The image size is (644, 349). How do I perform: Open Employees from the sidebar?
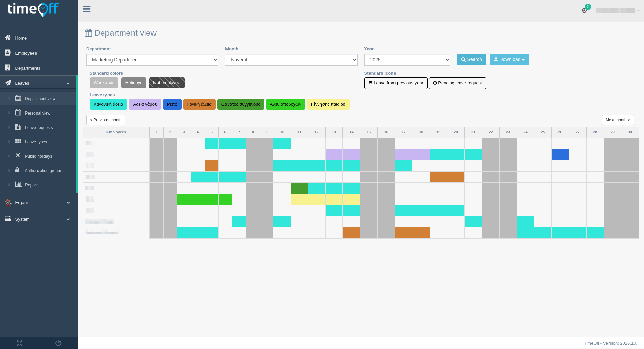pos(26,53)
